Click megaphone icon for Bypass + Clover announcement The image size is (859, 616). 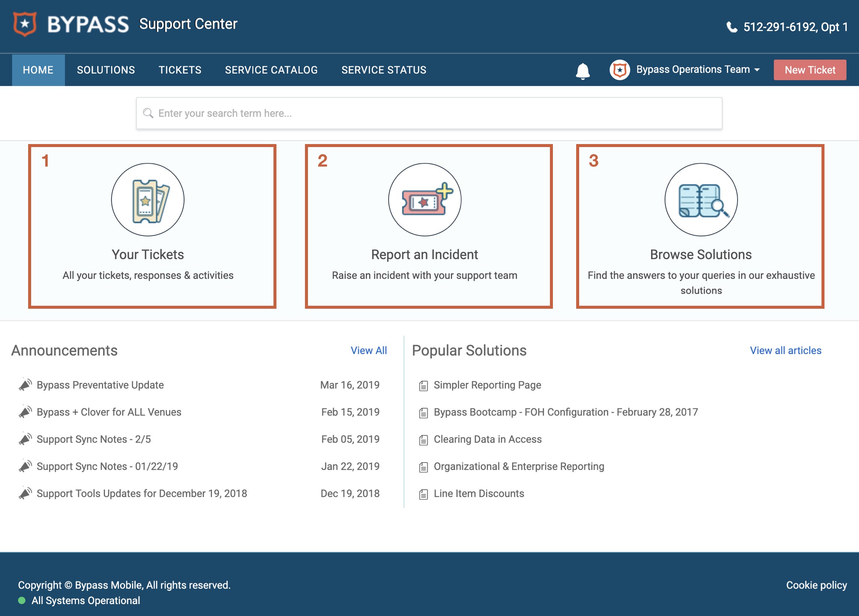[x=26, y=412]
